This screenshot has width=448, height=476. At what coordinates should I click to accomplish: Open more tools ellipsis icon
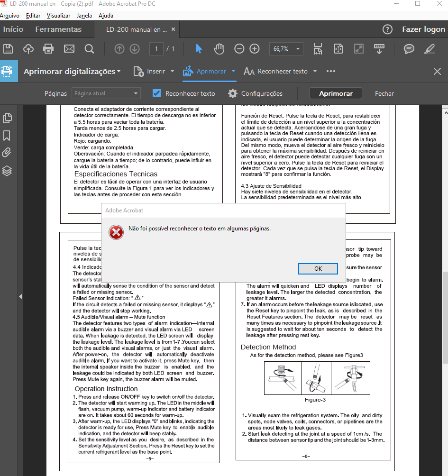(x=331, y=71)
